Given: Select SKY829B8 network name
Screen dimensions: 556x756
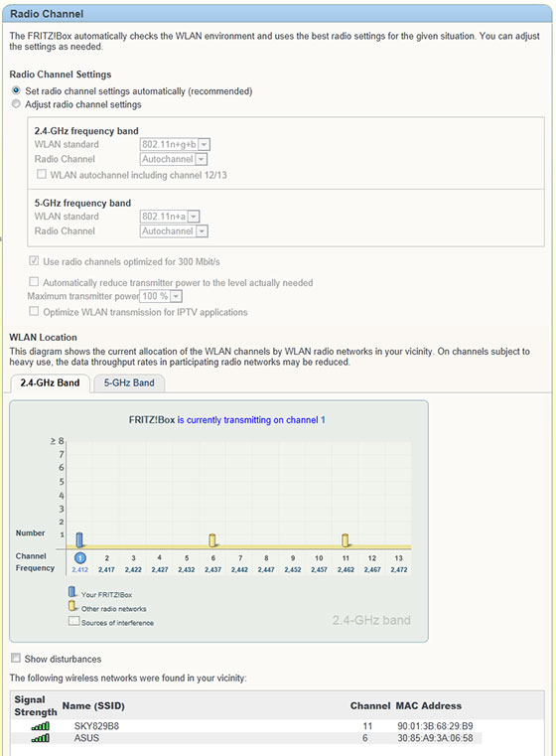Looking at the screenshot, I should 96,726.
